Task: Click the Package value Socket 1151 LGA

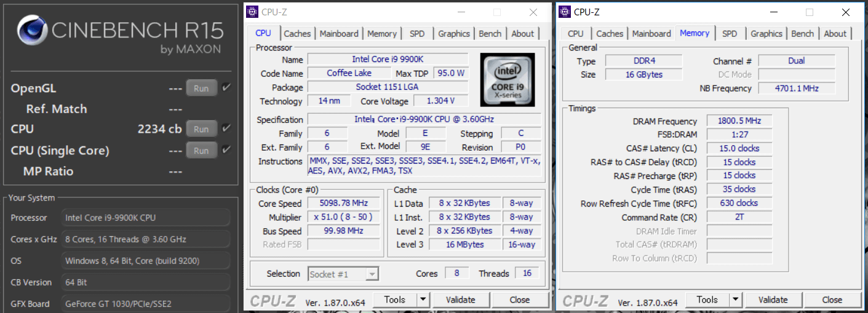Action: (x=388, y=87)
